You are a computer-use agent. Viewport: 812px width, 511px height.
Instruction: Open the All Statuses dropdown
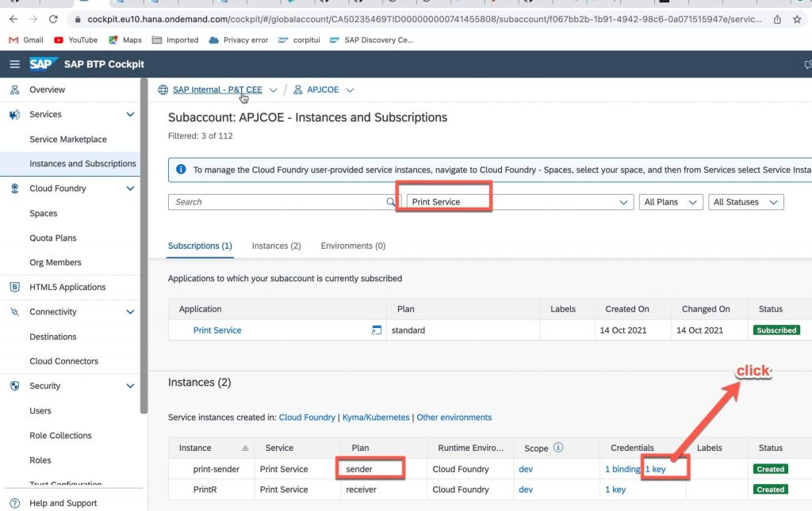745,202
